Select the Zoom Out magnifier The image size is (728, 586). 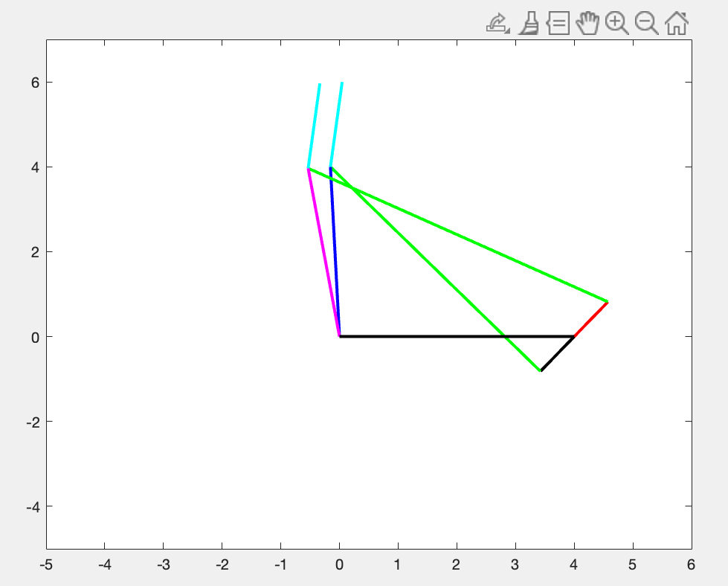(646, 24)
